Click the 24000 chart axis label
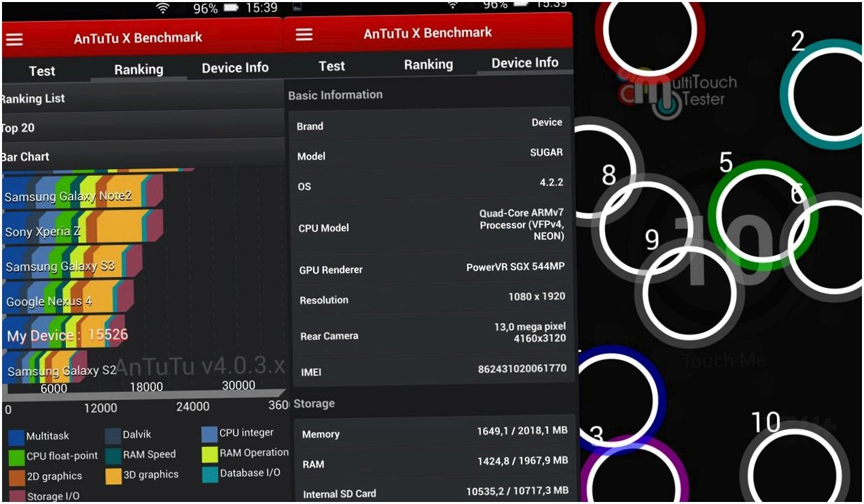 coord(193,407)
